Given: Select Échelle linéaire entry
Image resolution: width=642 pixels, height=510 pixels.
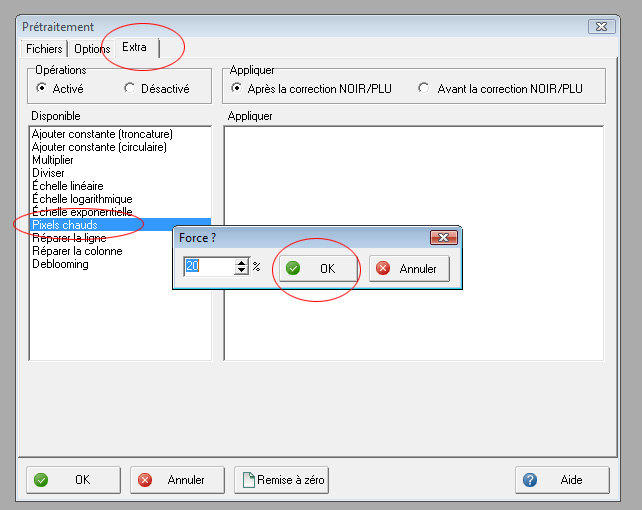Looking at the screenshot, I should 120,186.
